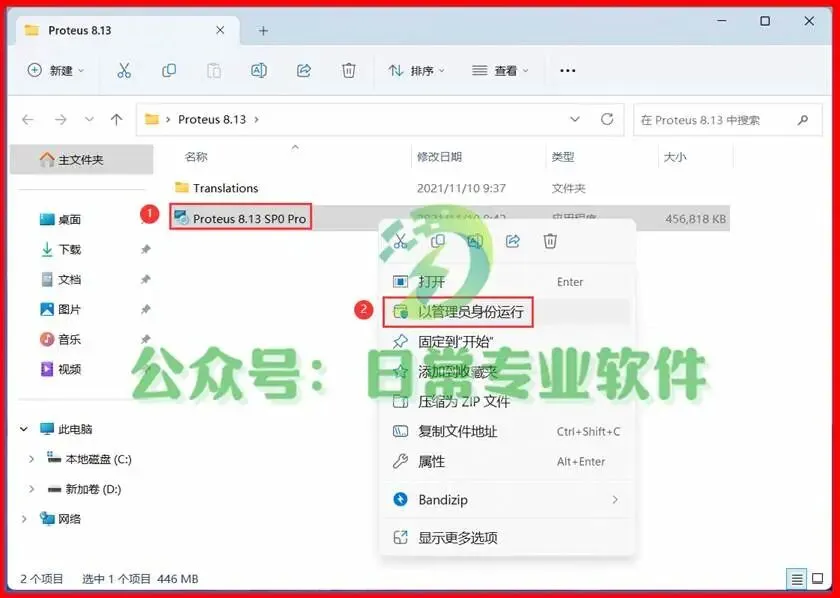This screenshot has width=840, height=598.
Task: Open the Bandizip submenu
Action: coord(507,499)
